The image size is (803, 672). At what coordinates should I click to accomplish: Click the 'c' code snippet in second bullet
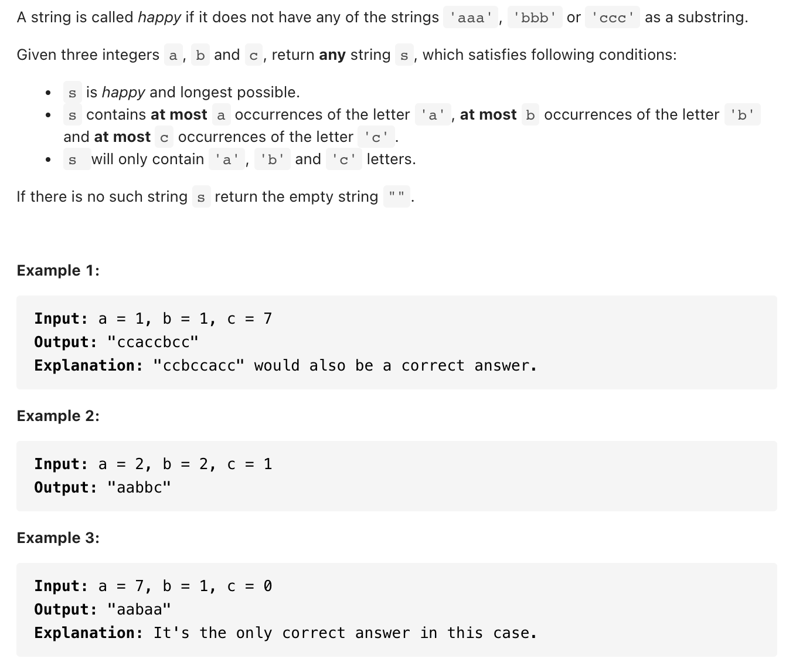(376, 137)
